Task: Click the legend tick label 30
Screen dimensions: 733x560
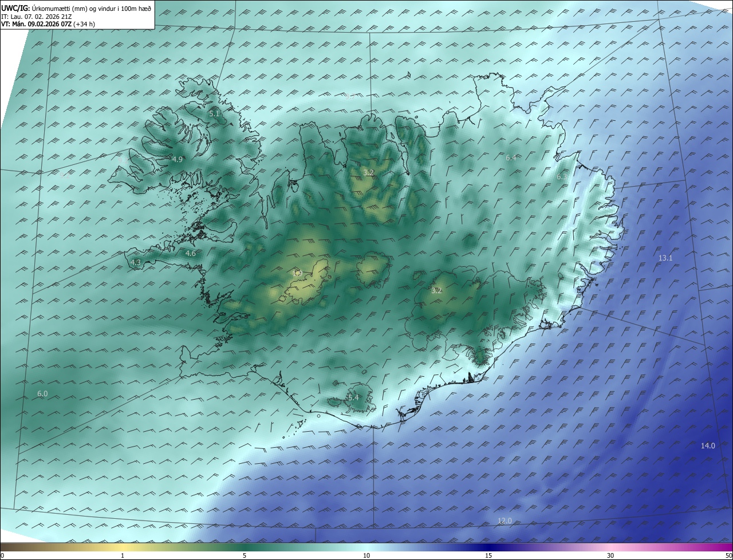Action: (x=610, y=555)
